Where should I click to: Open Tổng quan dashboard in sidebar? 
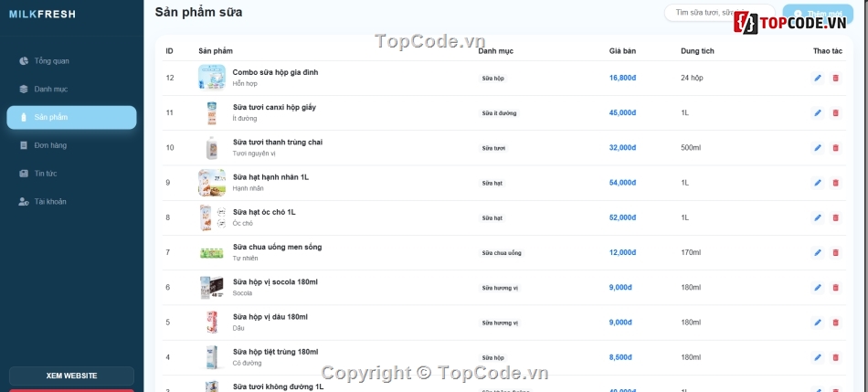pyautogui.click(x=71, y=61)
